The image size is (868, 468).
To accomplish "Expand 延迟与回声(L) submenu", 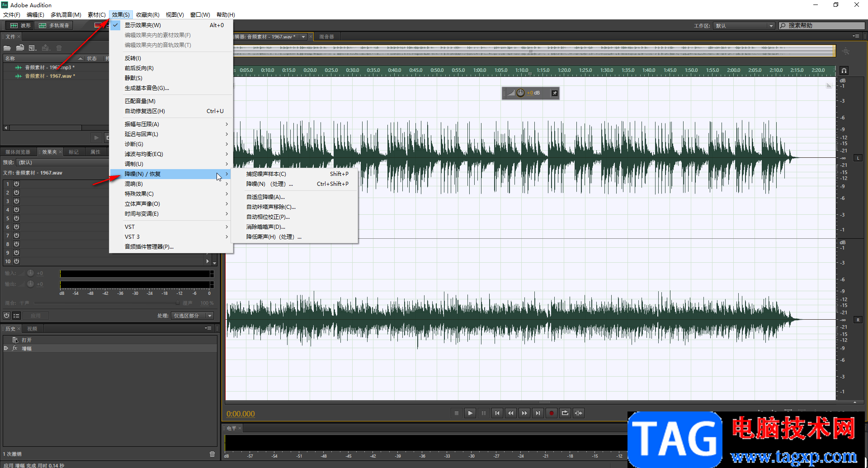I will pyautogui.click(x=171, y=134).
